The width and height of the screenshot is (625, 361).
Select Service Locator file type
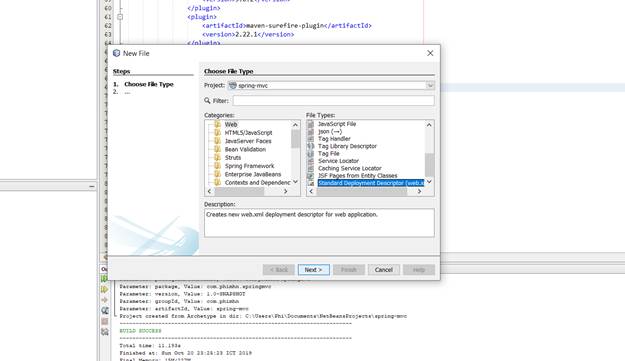pyautogui.click(x=338, y=161)
